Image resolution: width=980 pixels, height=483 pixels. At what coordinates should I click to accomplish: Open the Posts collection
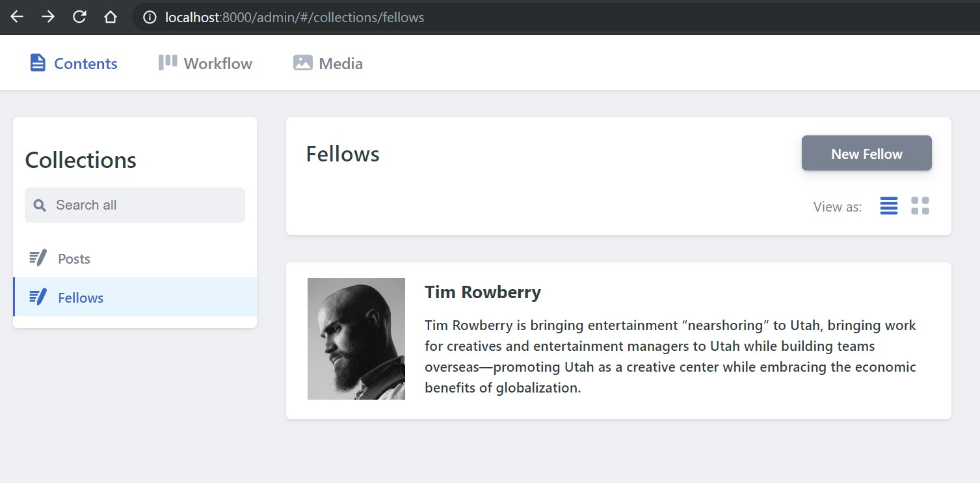click(135, 258)
